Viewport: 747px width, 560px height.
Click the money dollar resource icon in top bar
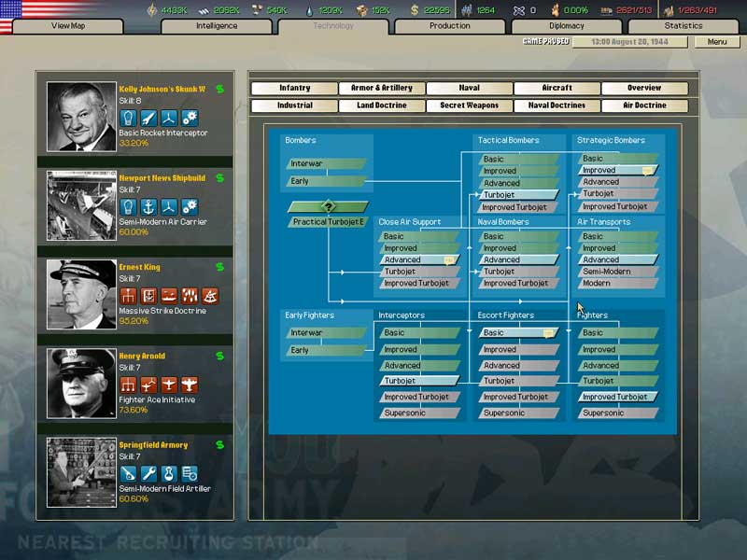[415, 10]
